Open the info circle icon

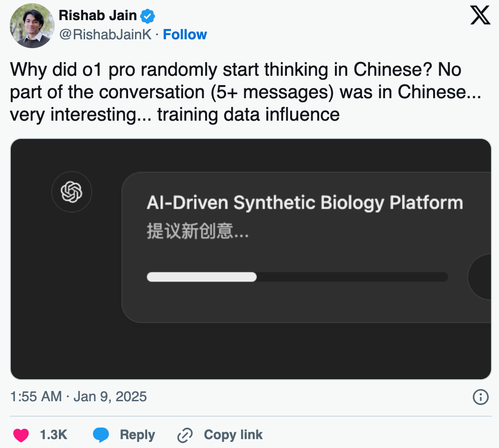coord(480,397)
